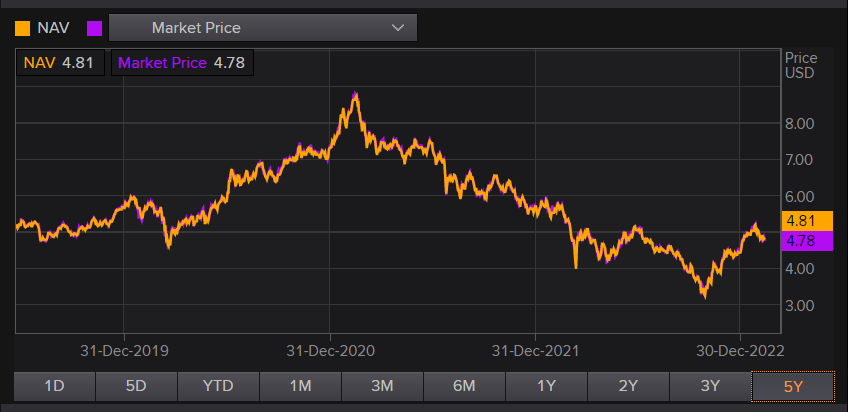Switch to YTD range
848x412 pixels.
pos(218,386)
